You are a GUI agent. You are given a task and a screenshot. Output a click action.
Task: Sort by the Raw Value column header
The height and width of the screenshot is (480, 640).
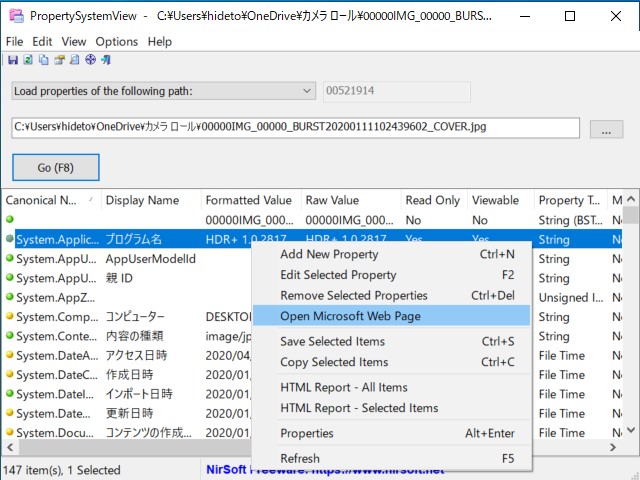click(x=351, y=200)
